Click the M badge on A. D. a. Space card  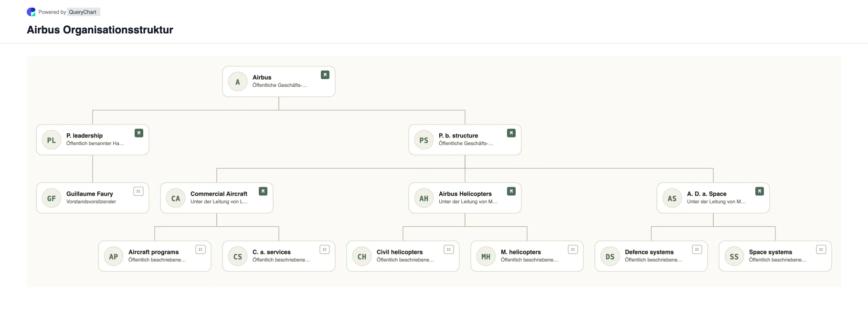[x=760, y=191]
